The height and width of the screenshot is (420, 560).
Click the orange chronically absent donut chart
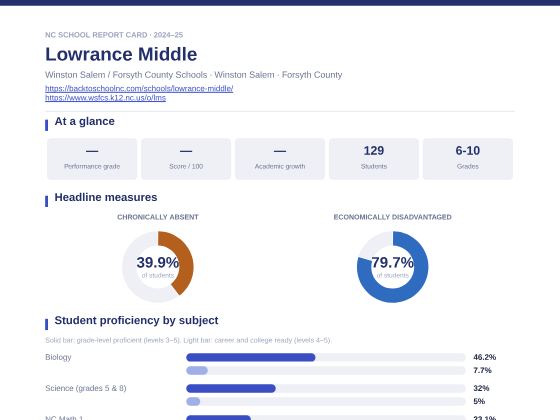tap(158, 267)
